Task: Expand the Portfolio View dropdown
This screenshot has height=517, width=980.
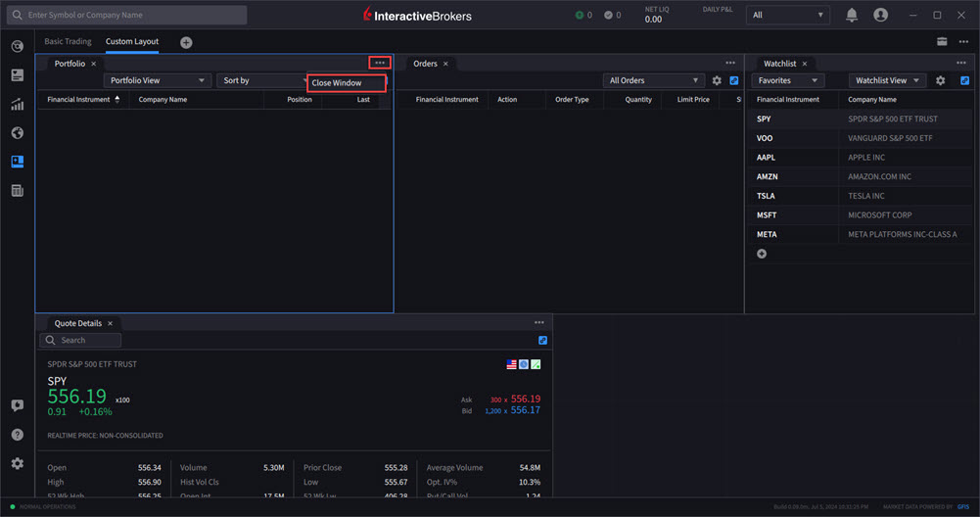Action: point(157,80)
